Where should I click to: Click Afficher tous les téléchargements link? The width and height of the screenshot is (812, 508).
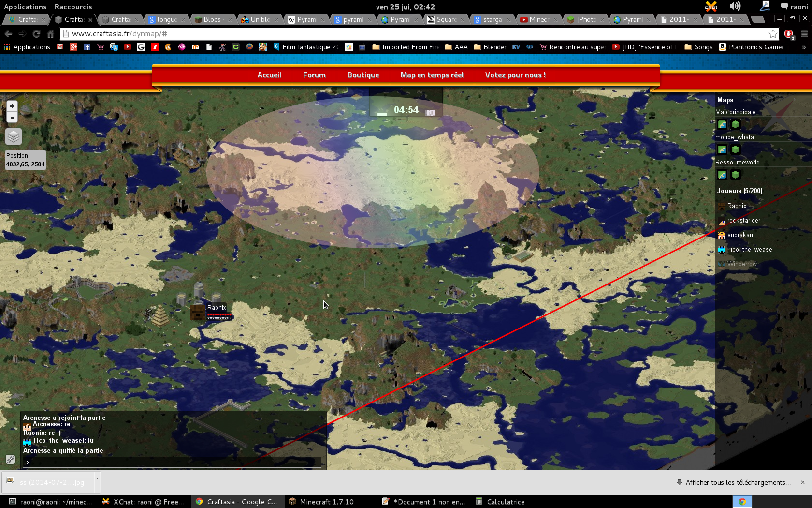pyautogui.click(x=738, y=482)
